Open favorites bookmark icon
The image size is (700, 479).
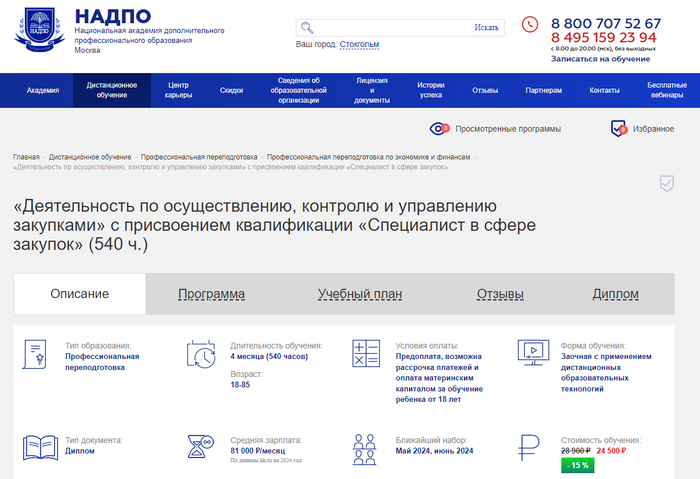tap(619, 129)
